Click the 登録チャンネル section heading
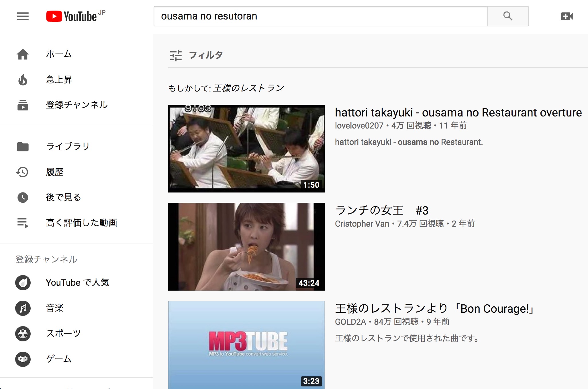Image resolution: width=588 pixels, height=389 pixels. pyautogui.click(x=46, y=260)
